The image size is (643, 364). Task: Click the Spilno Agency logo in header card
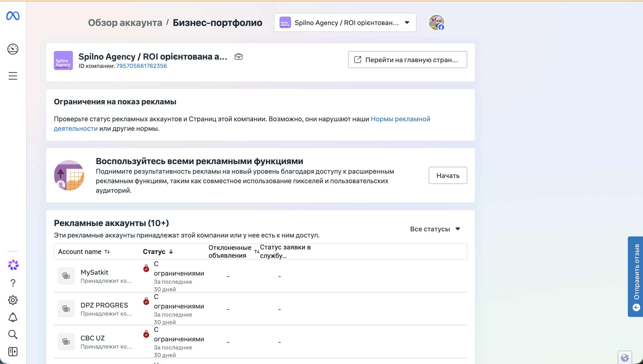(x=63, y=61)
